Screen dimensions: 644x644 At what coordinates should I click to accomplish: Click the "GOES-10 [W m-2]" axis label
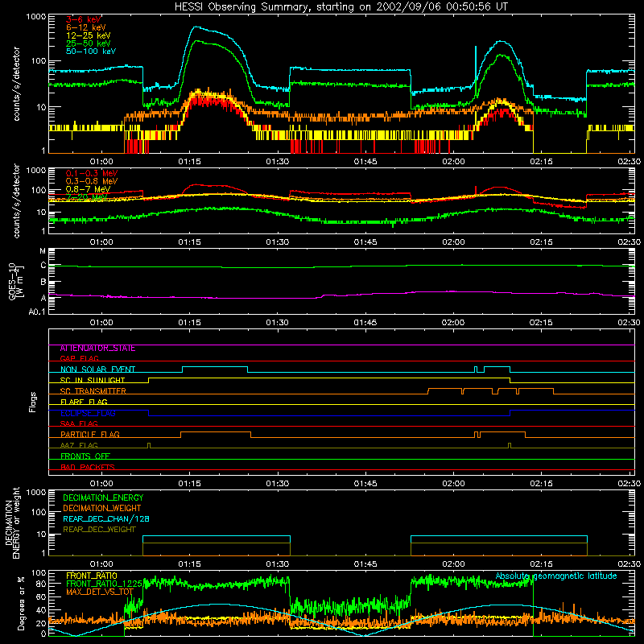tap(17, 281)
